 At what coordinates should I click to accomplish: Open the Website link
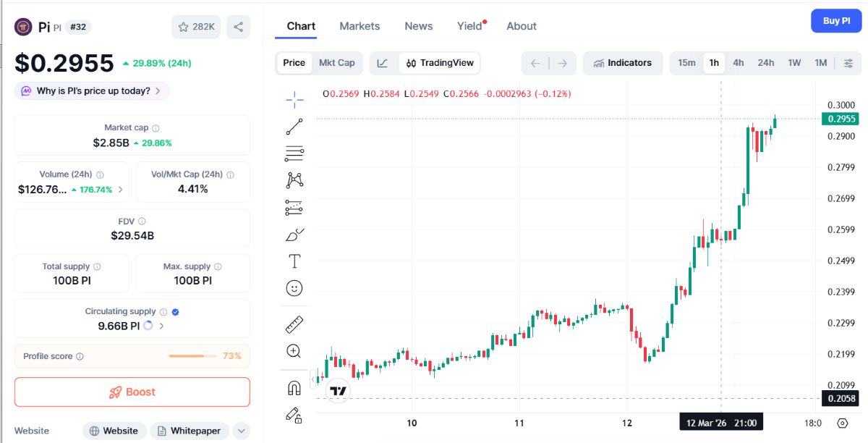pyautogui.click(x=114, y=431)
